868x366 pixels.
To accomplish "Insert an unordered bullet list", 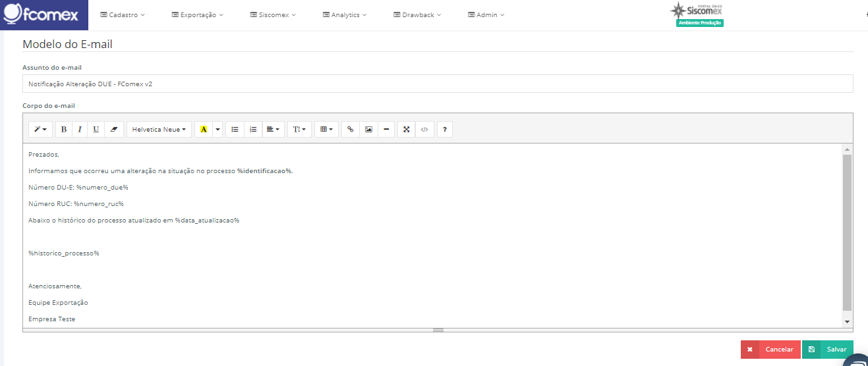I will click(235, 129).
